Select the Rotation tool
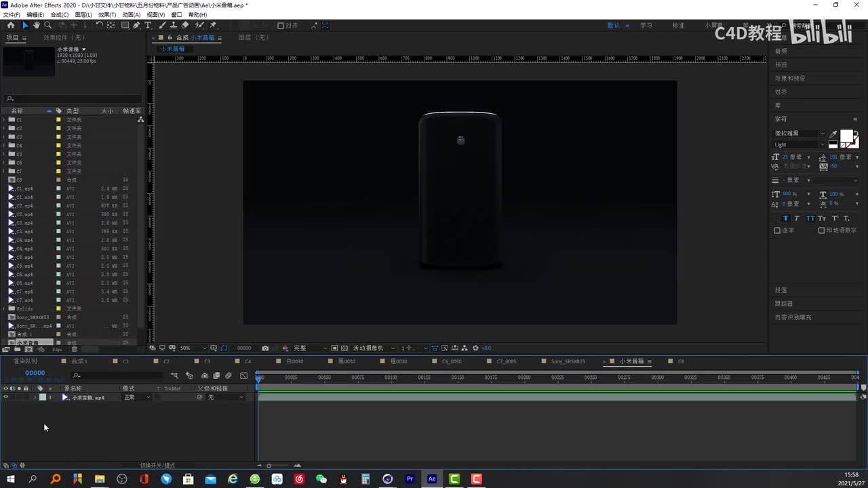Viewport: 868px width, 488px height. (x=100, y=25)
